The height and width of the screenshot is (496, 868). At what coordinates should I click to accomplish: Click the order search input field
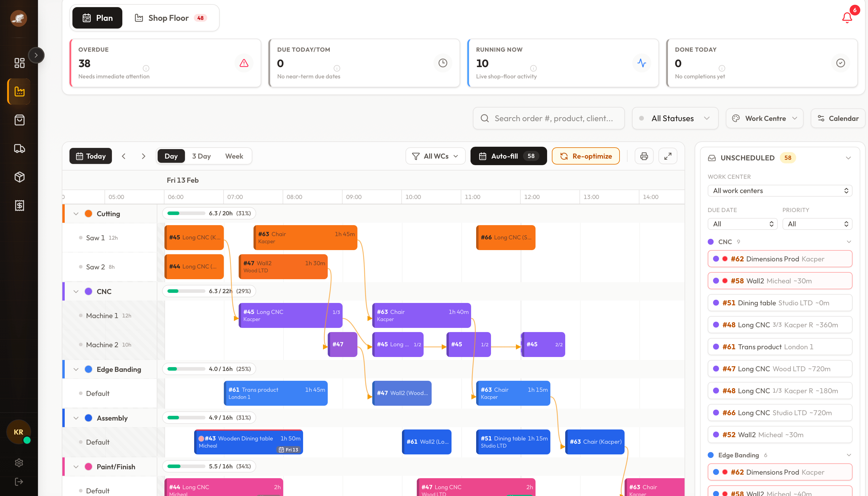548,118
